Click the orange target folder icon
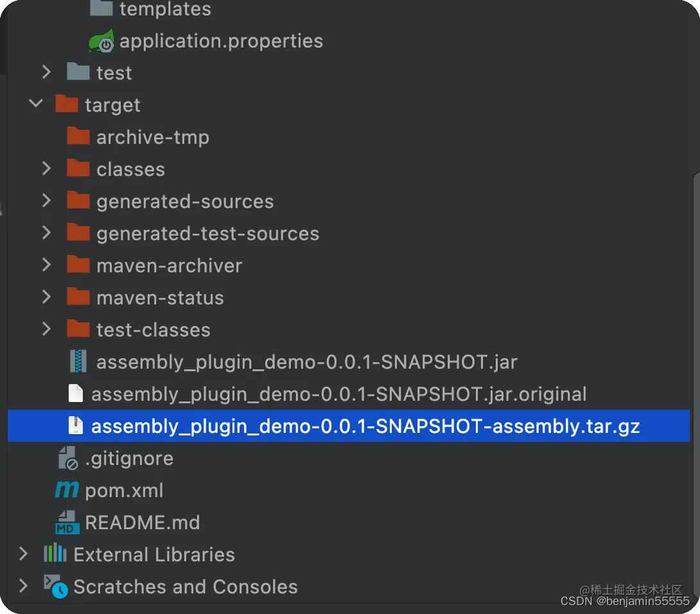The image size is (700, 614). point(67,103)
